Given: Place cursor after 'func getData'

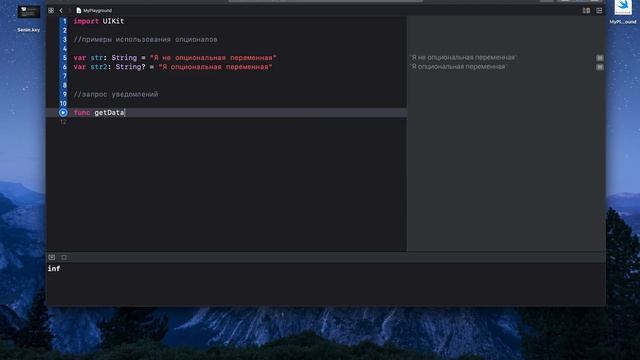Looking at the screenshot, I should coord(125,113).
